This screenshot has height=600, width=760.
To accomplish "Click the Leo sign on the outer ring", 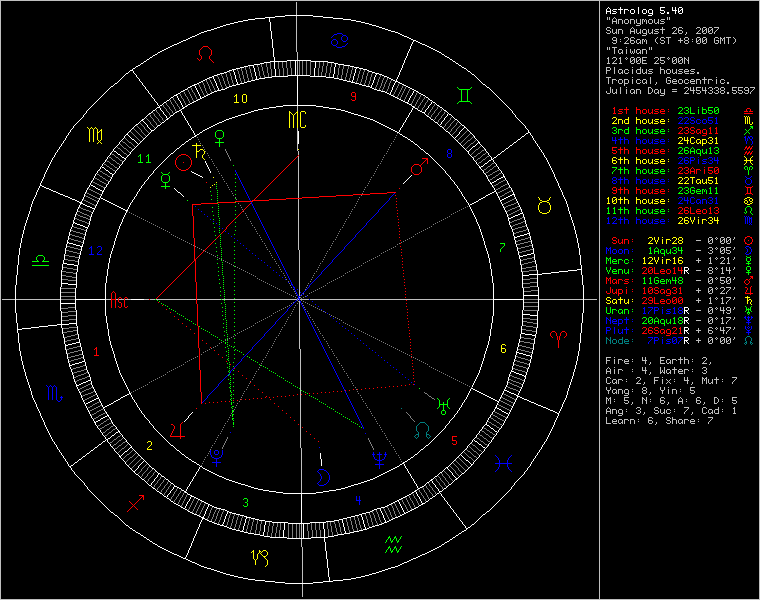I will (x=207, y=53).
